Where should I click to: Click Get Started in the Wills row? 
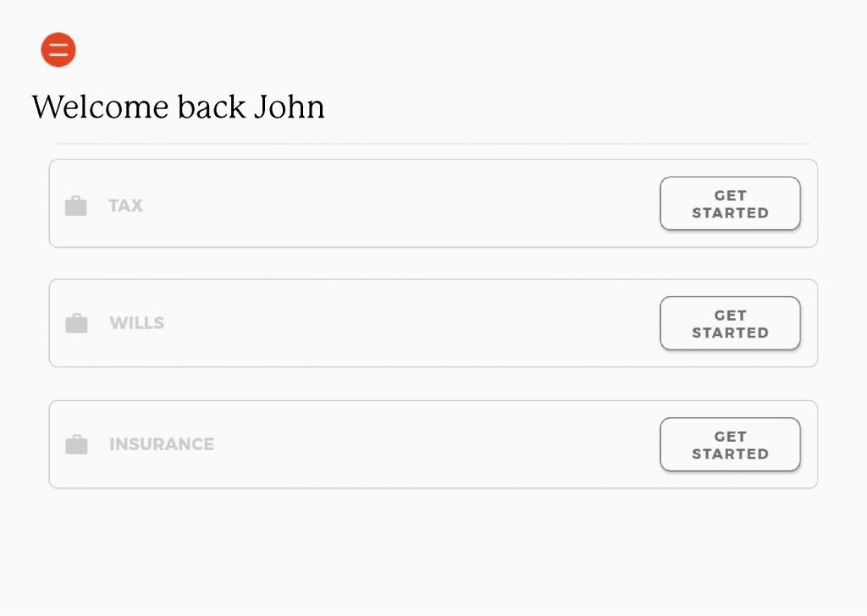(x=730, y=324)
